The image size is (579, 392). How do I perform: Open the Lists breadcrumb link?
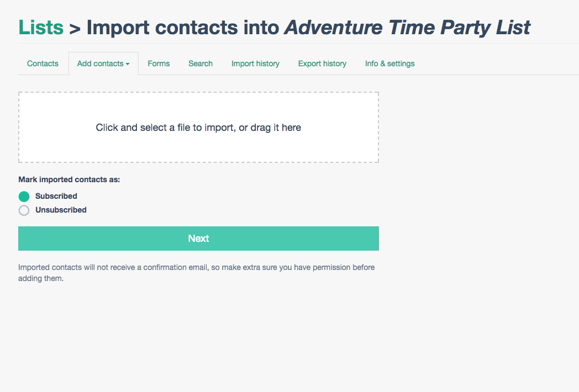(x=40, y=27)
